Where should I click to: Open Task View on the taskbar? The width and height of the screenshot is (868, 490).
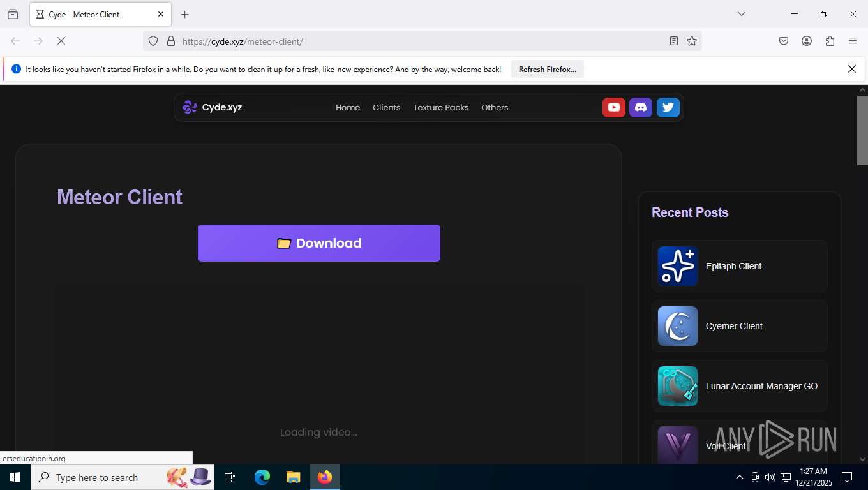[x=230, y=477]
